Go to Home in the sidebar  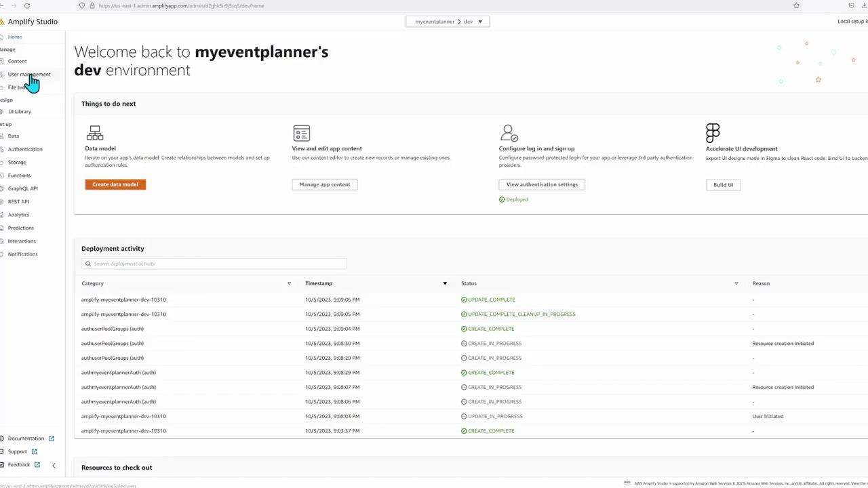click(x=15, y=37)
